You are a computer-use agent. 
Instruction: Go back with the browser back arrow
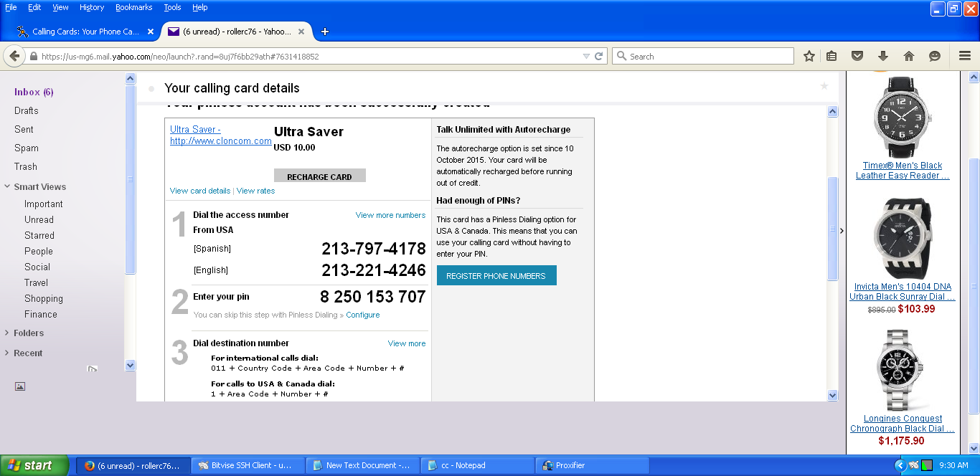pyautogui.click(x=14, y=56)
